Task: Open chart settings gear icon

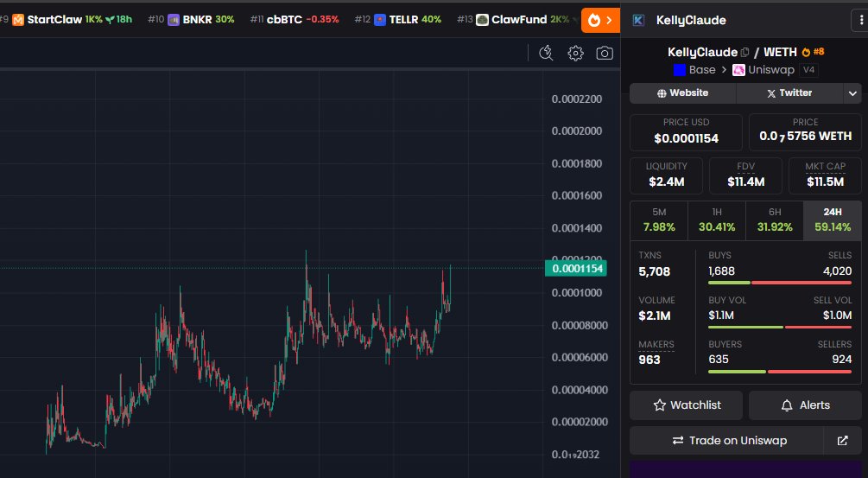Action: 576,54
